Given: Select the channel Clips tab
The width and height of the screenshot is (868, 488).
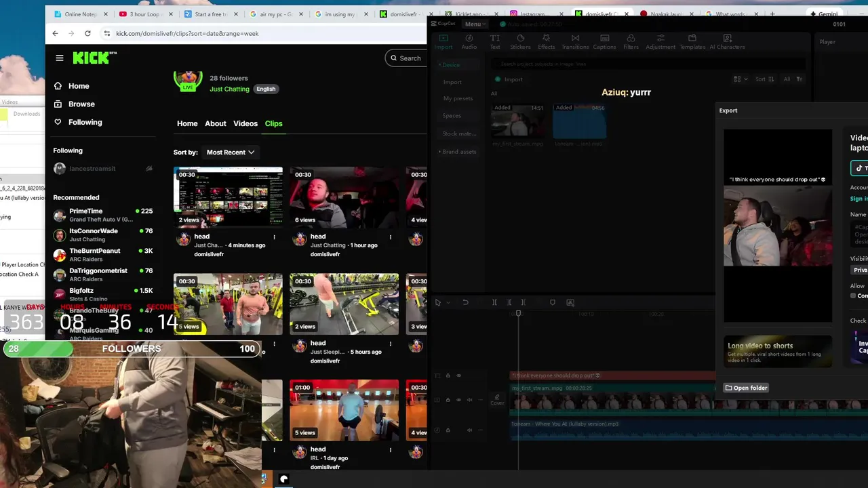Looking at the screenshot, I should (273, 123).
